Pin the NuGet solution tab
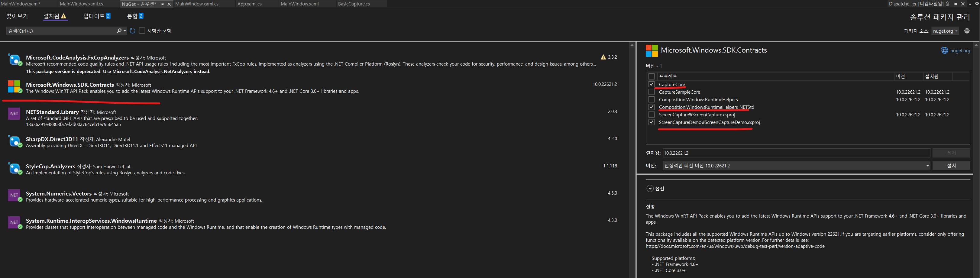Viewport: 980px width, 278px height. click(x=162, y=4)
